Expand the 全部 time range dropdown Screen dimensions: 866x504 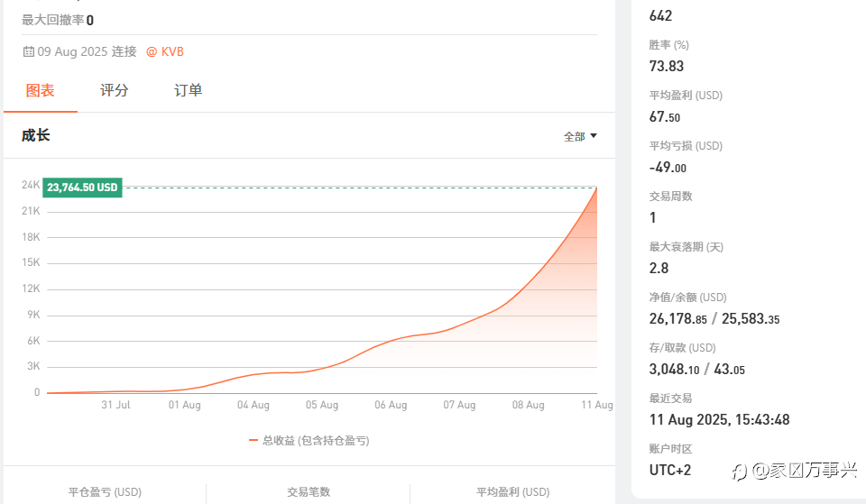coord(580,136)
